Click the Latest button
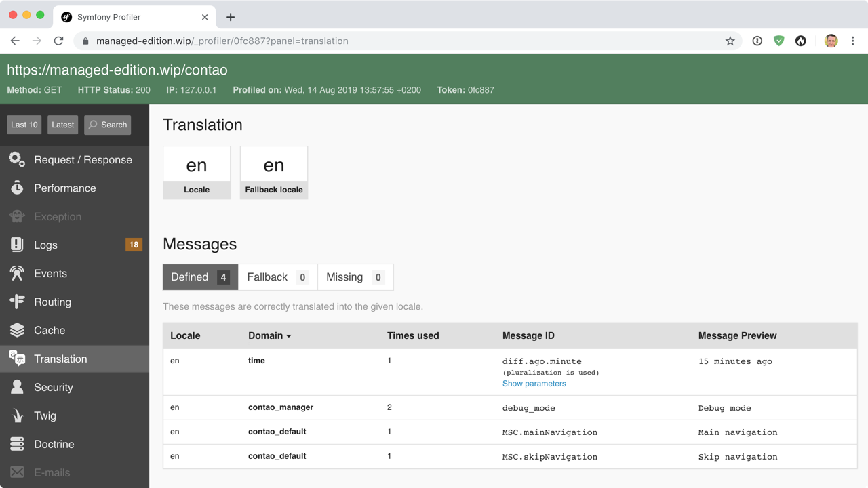The image size is (868, 488). tap(63, 125)
